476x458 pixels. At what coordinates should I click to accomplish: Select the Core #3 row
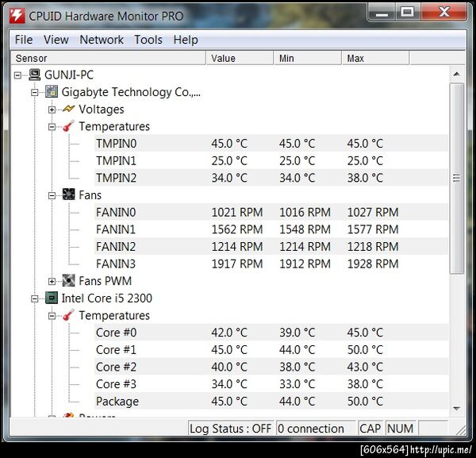click(x=271, y=384)
